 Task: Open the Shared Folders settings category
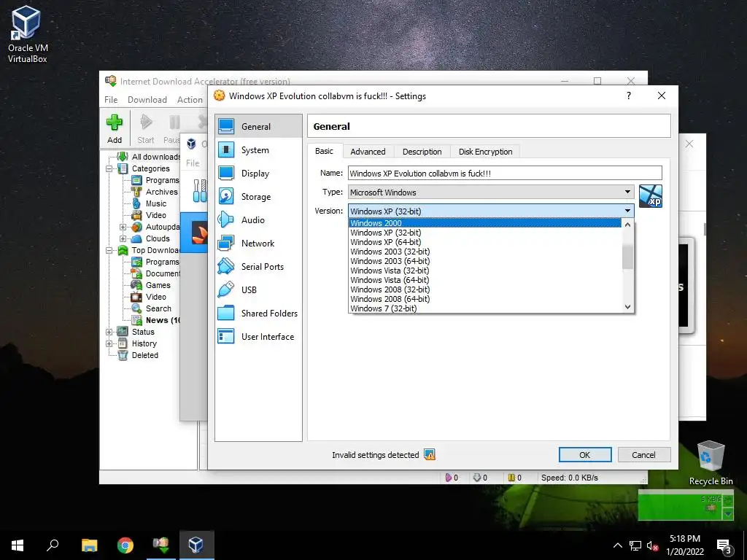tap(258, 313)
